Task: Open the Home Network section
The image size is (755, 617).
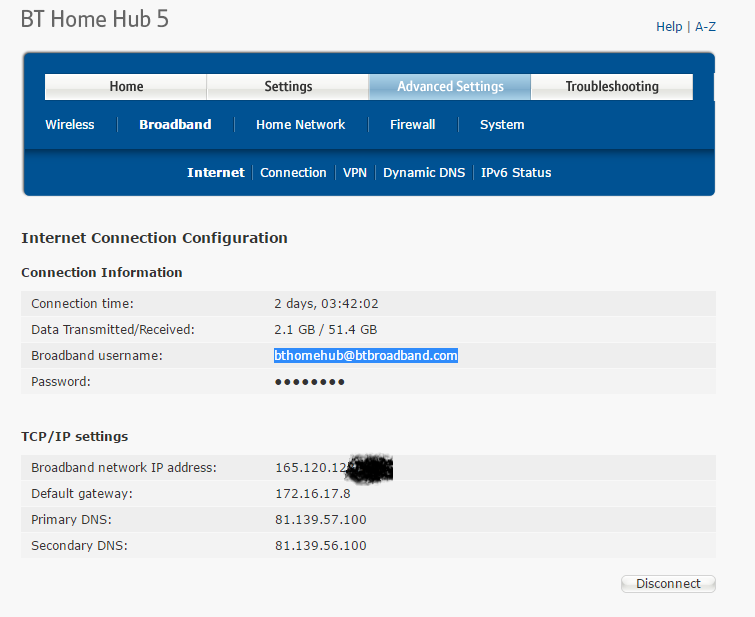Action: click(x=300, y=125)
